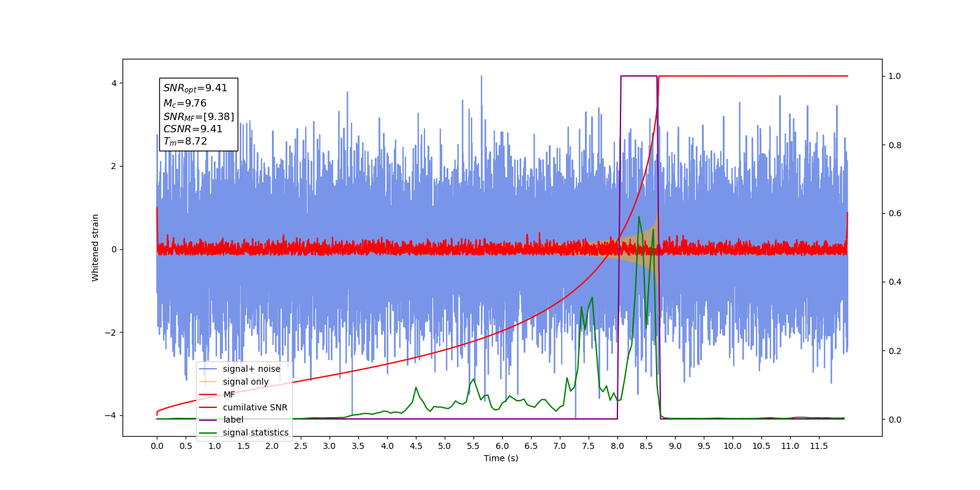
Task: Click the 6.0 tick on the time axis
Action: [x=502, y=446]
